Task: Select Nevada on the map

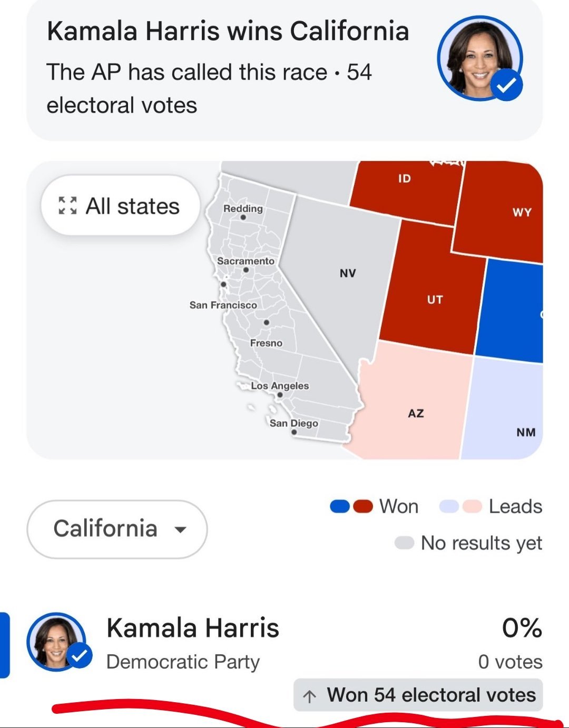Action: point(347,273)
